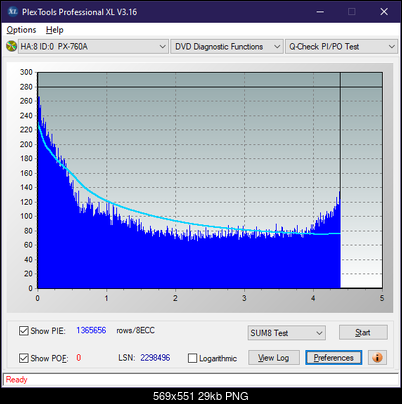Click the 300 label on the Y axis
The image size is (402, 404).
point(26,72)
